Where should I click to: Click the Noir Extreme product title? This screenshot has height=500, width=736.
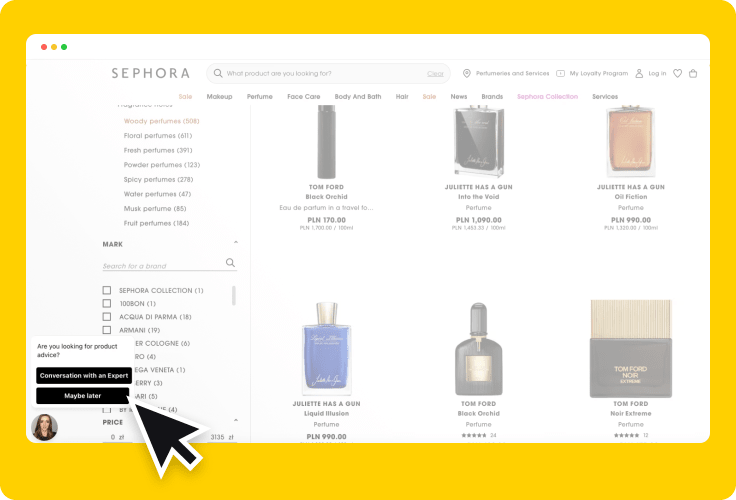click(630, 414)
